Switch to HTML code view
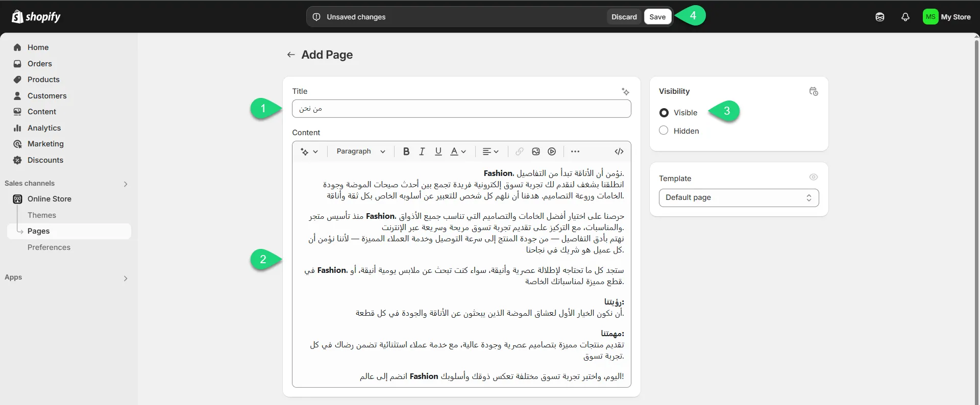The width and height of the screenshot is (980, 405). 619,151
